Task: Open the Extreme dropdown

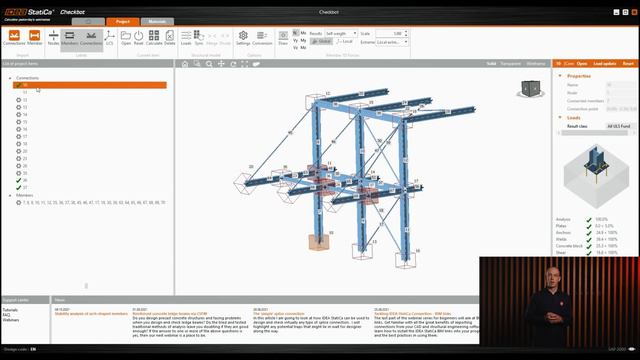Action: coord(392,42)
